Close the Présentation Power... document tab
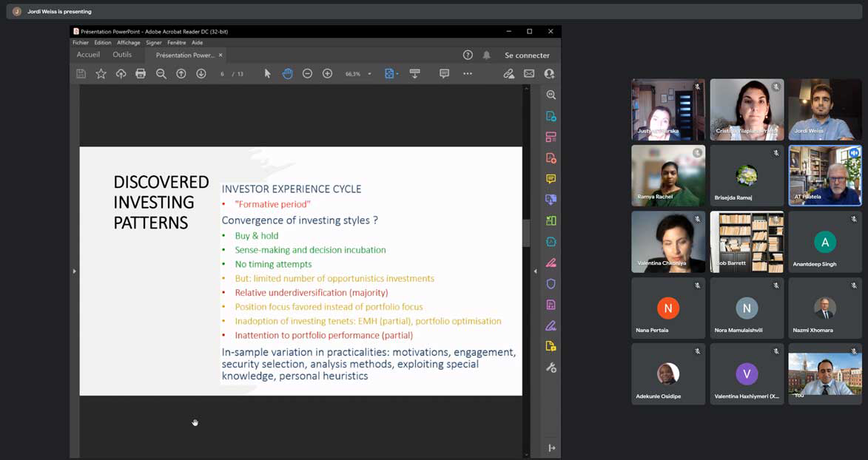Viewport: 868px width, 460px height. tap(221, 55)
